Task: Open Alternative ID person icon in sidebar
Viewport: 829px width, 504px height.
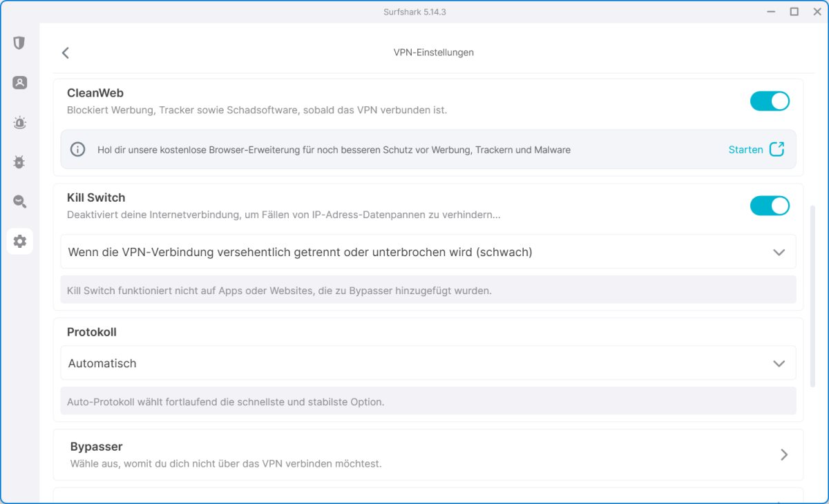Action: tap(19, 83)
